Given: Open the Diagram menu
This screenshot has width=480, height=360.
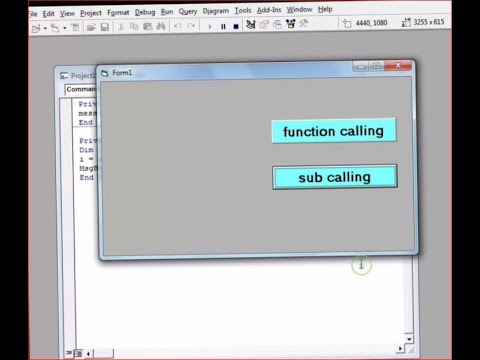Looking at the screenshot, I should coord(216,11).
